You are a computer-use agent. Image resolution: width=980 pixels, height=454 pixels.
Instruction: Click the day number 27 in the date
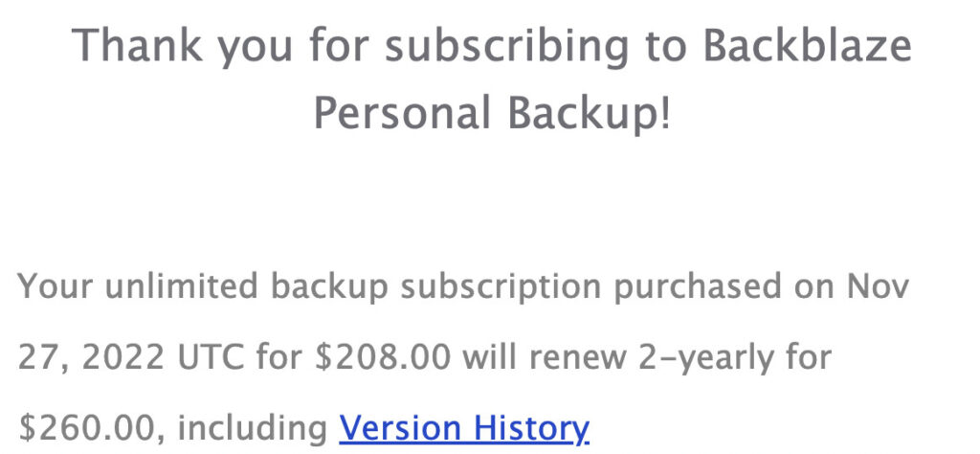coord(37,358)
